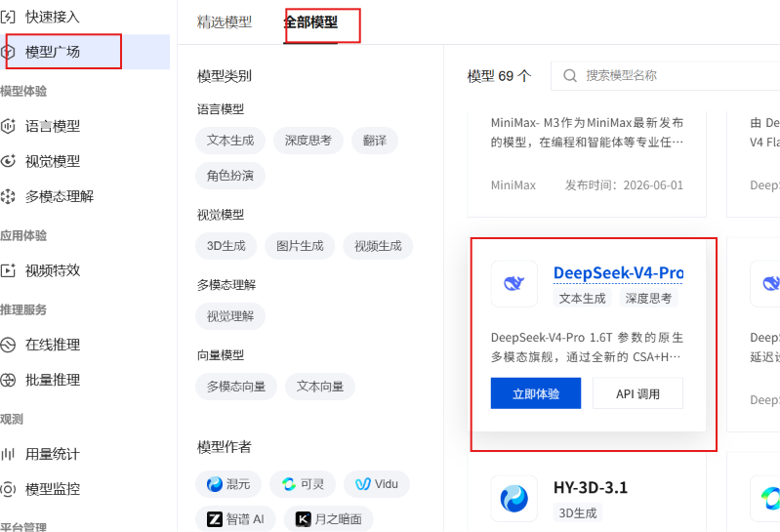Filter by 多模态向量 category chip
The height and width of the screenshot is (532, 780).
click(x=236, y=387)
